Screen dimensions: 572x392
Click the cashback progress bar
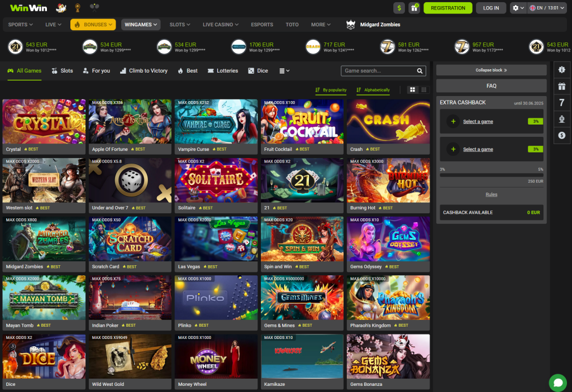point(492,175)
